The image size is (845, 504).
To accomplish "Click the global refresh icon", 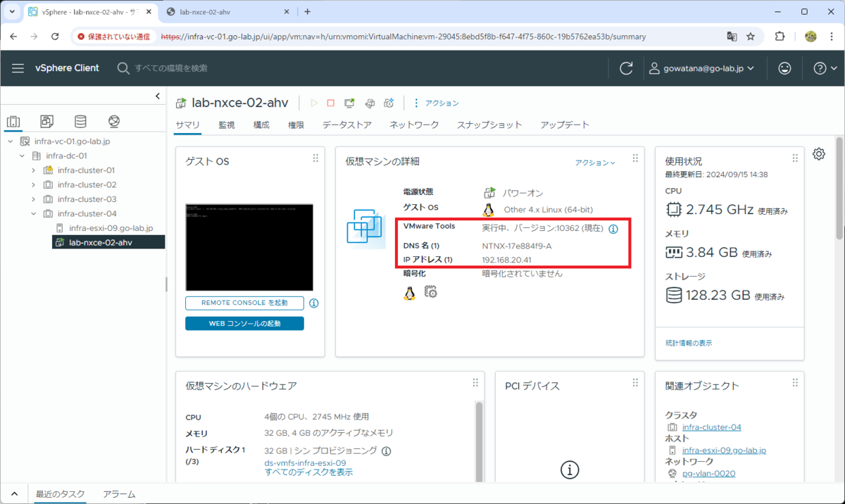I will coord(626,68).
